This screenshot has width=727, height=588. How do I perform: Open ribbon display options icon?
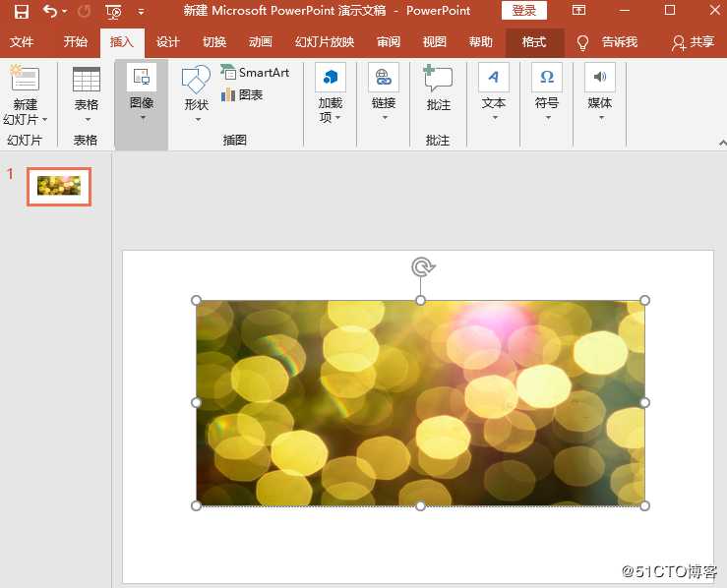(x=578, y=10)
